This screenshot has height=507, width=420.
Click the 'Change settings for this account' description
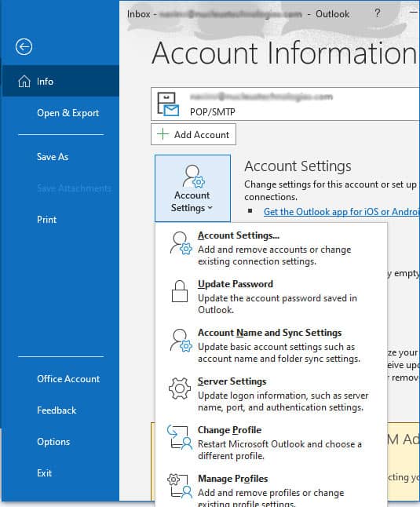pyautogui.click(x=331, y=191)
